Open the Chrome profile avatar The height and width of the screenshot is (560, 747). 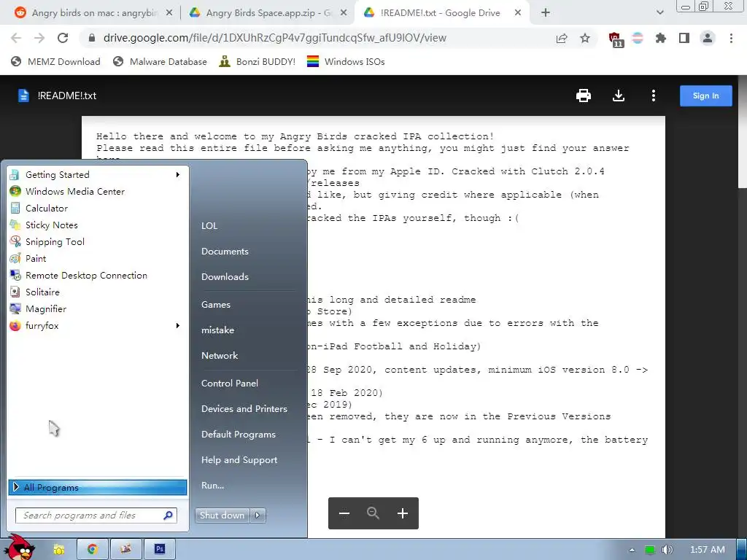(x=708, y=38)
